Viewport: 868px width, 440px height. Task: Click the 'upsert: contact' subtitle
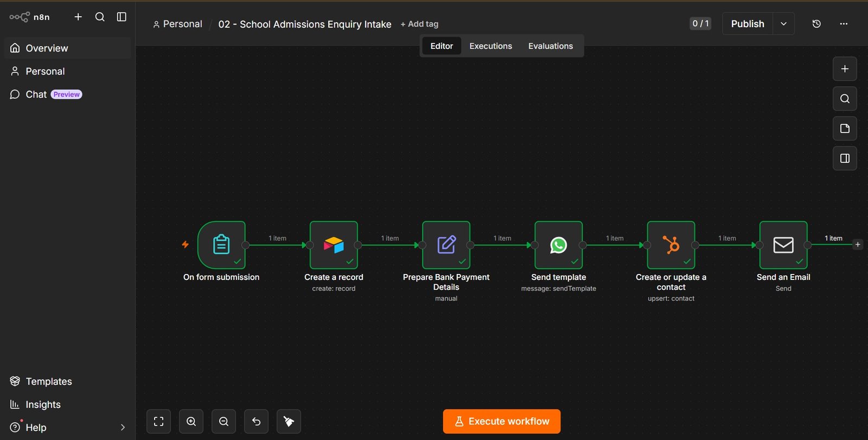pos(671,298)
